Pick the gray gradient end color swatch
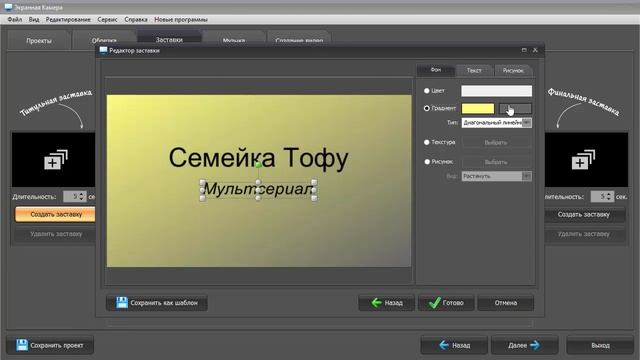640x360 pixels. (516, 108)
